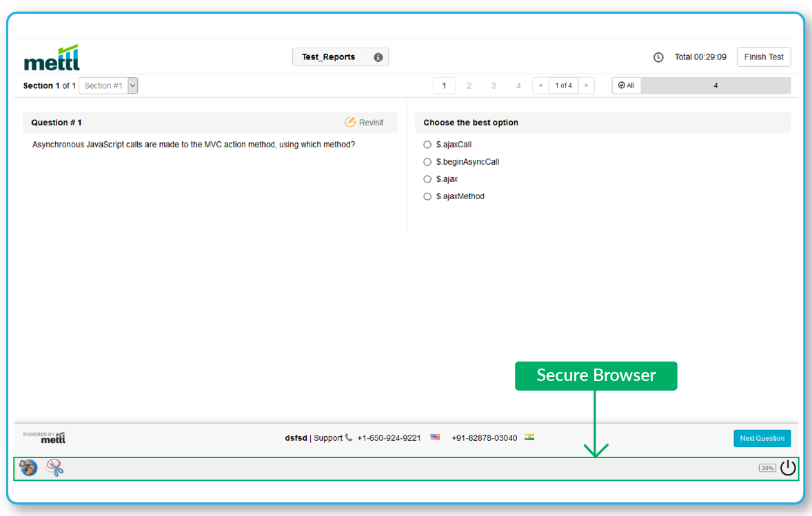This screenshot has height=516, width=812.
Task: Open the Test_Reports info icon
Action: (378, 57)
